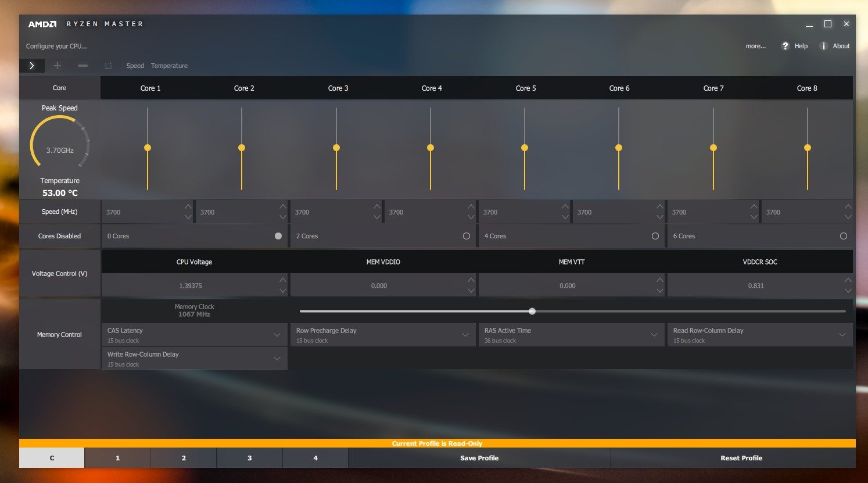Click the Core 1 speed slider handle
This screenshot has height=483, width=868.
[x=148, y=148]
